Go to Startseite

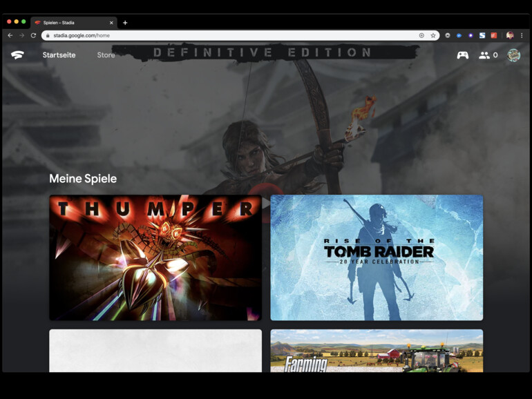[59, 55]
